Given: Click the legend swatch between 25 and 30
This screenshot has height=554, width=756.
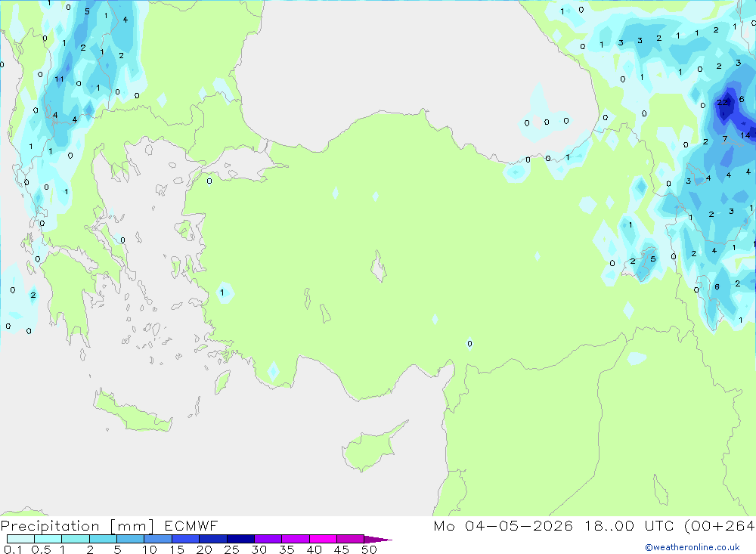Looking at the screenshot, I should [x=240, y=539].
